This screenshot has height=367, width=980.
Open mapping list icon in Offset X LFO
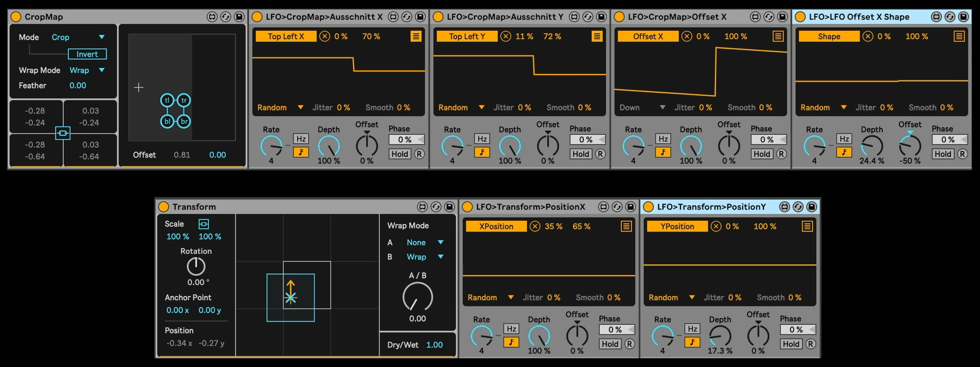tap(778, 37)
